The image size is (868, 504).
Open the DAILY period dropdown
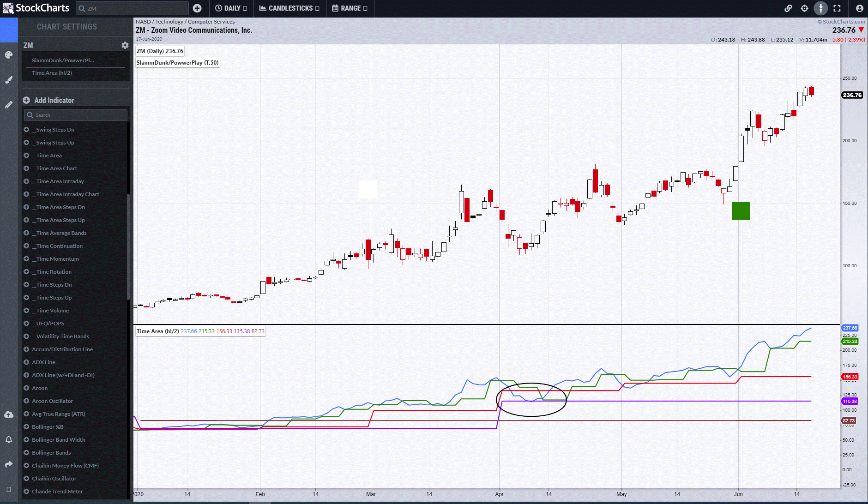231,8
